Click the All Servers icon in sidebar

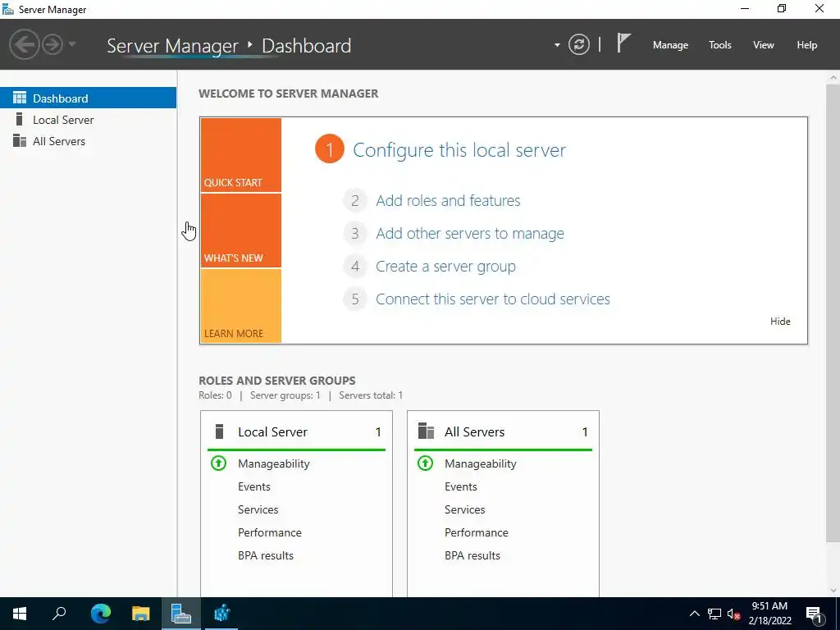[20, 140]
